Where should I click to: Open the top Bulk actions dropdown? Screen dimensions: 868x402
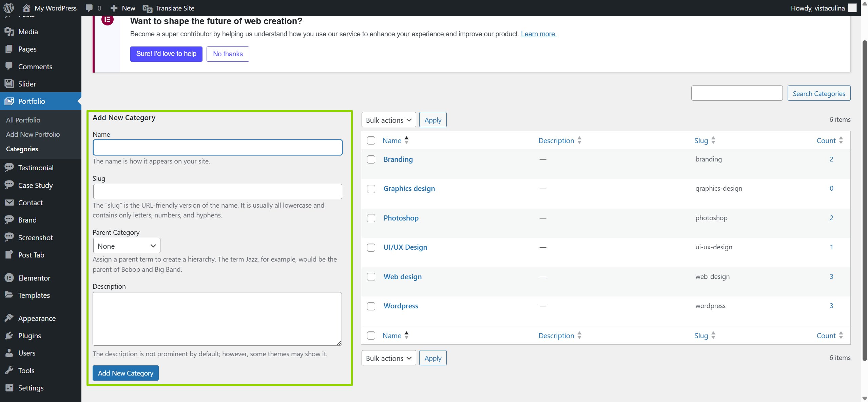tap(388, 120)
